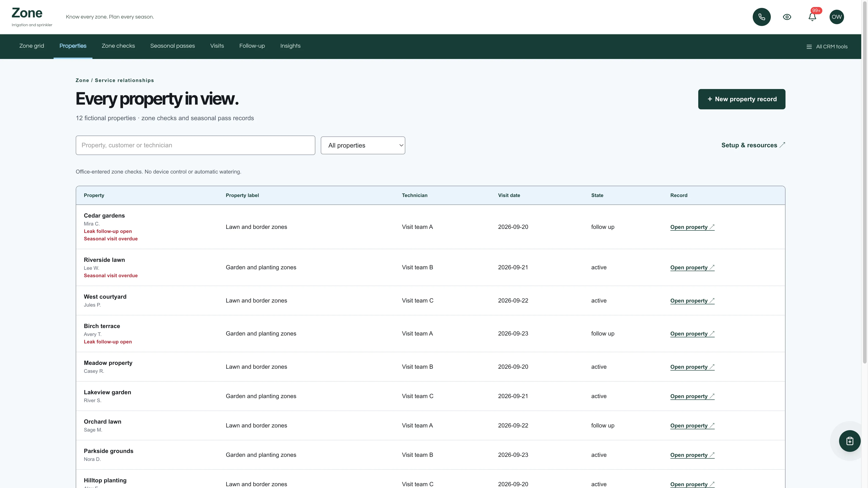Click Leak follow-up open under Birch terrace
This screenshot has width=868, height=488.
(108, 342)
